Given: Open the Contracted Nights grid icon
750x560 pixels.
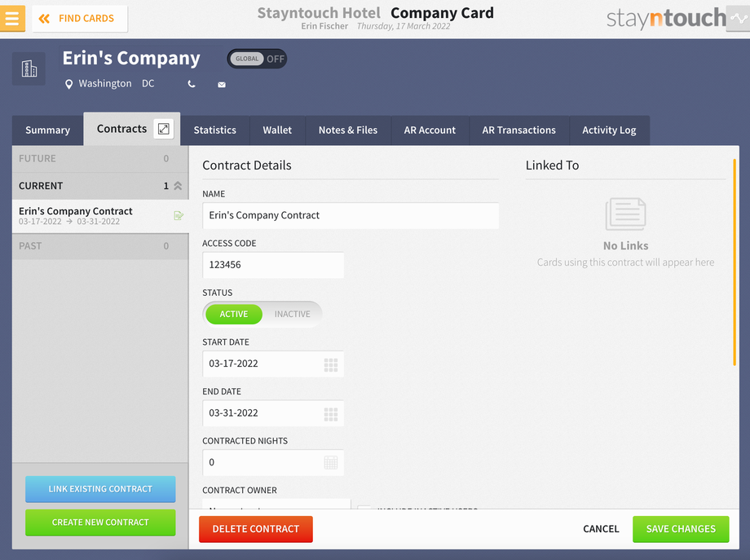Looking at the screenshot, I should [331, 462].
